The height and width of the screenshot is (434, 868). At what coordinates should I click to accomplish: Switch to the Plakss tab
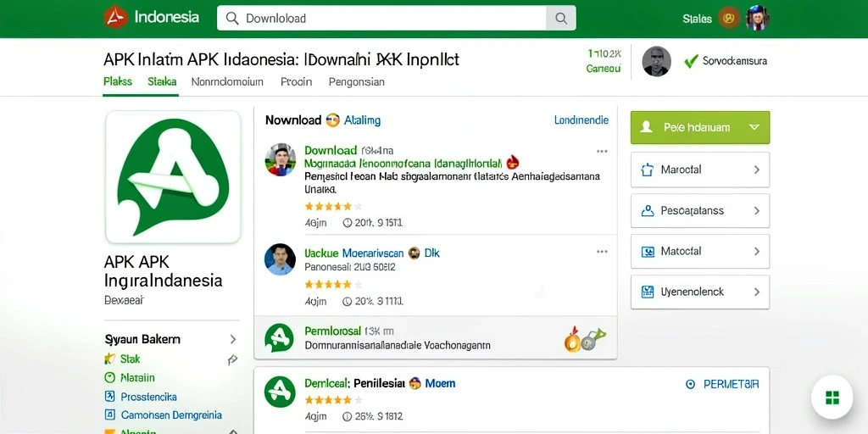click(x=117, y=82)
